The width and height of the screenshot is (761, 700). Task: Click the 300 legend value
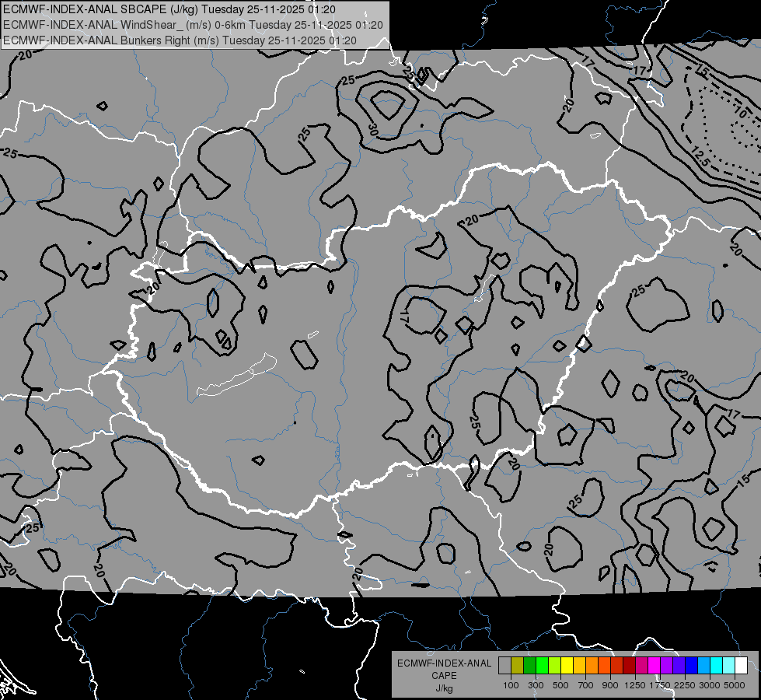point(536,685)
